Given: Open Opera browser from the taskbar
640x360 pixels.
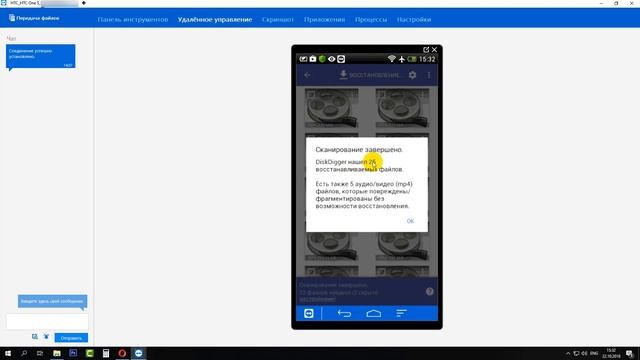Looking at the screenshot, I should (122, 353).
